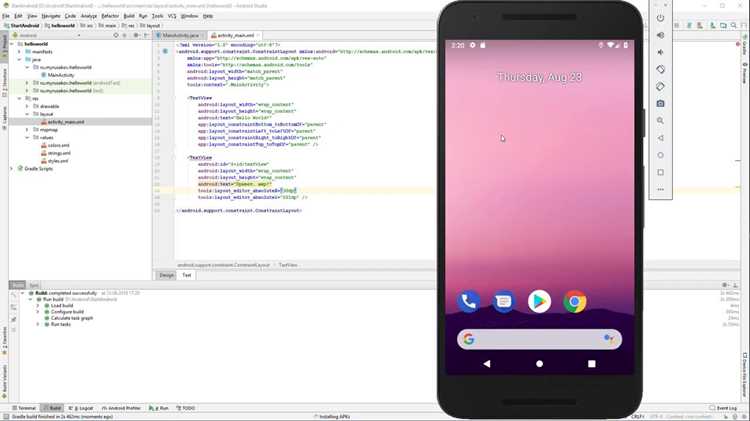Click emulator toolbar overview square
The image size is (750, 421).
click(x=660, y=172)
